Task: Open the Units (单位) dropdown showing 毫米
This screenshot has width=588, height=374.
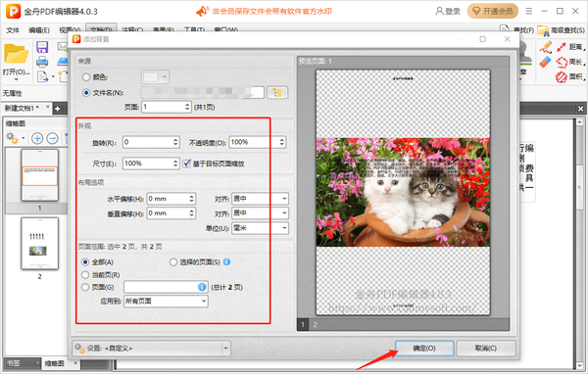Action: click(x=260, y=228)
